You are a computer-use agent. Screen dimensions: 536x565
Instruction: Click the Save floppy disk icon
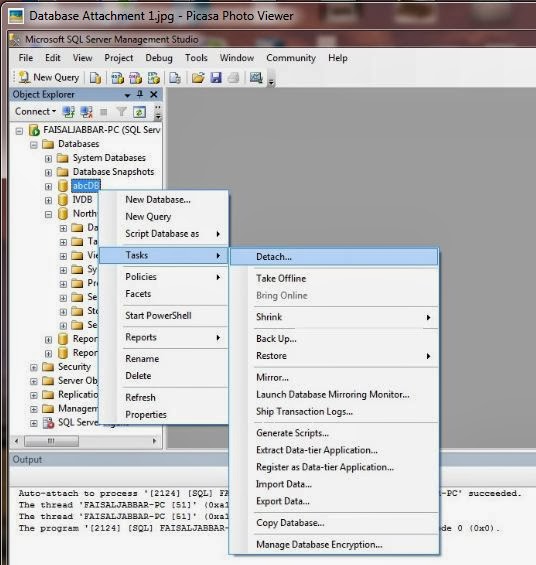tap(216, 77)
